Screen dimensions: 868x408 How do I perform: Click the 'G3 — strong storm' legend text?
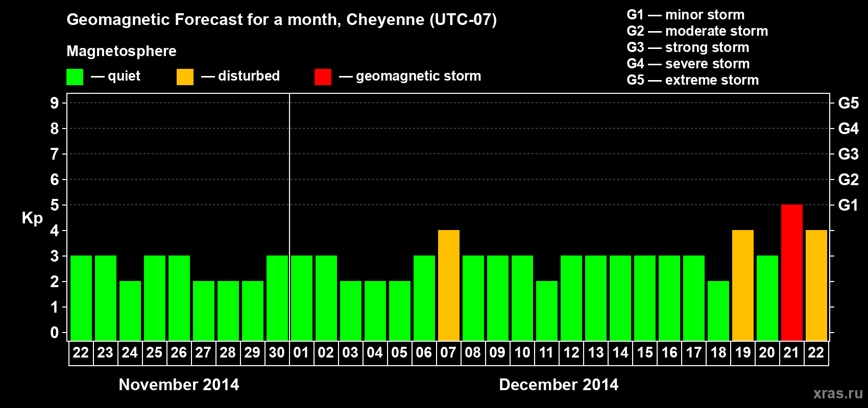click(688, 47)
